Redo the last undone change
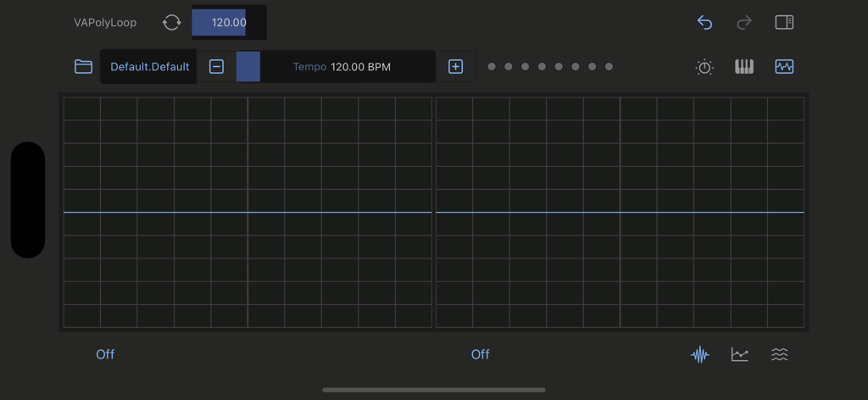868x400 pixels. [x=744, y=23]
